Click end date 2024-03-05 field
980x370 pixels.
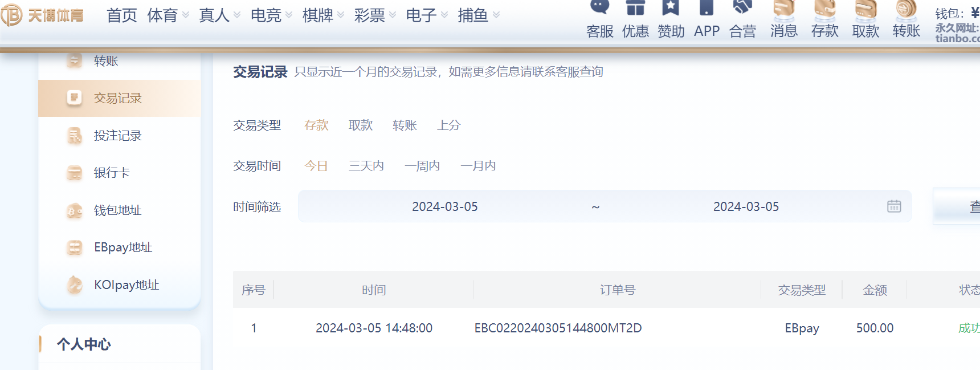click(x=746, y=206)
